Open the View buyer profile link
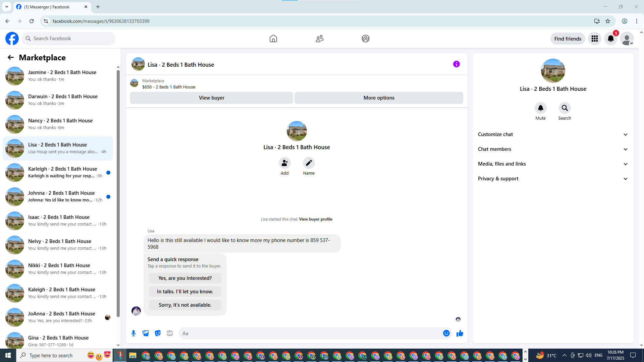644x362 pixels. point(316,219)
